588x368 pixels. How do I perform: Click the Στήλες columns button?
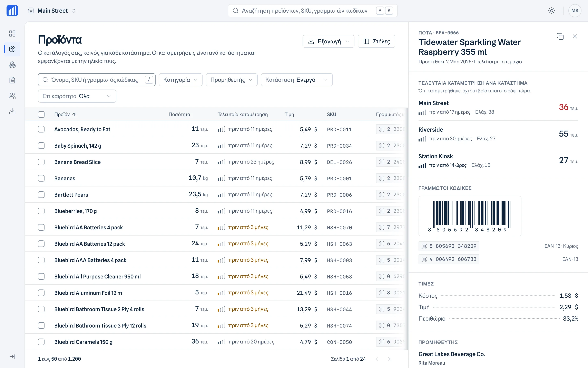coord(376,41)
